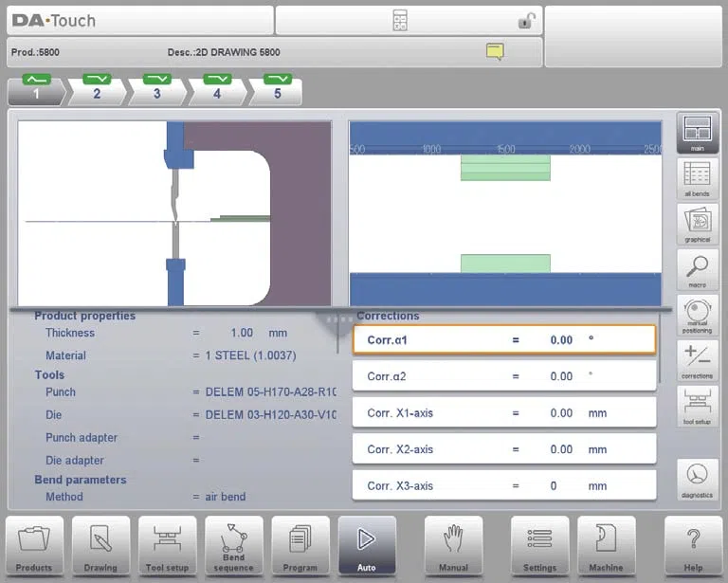Select bend step 3
This screenshot has width=728, height=583.
tap(157, 90)
